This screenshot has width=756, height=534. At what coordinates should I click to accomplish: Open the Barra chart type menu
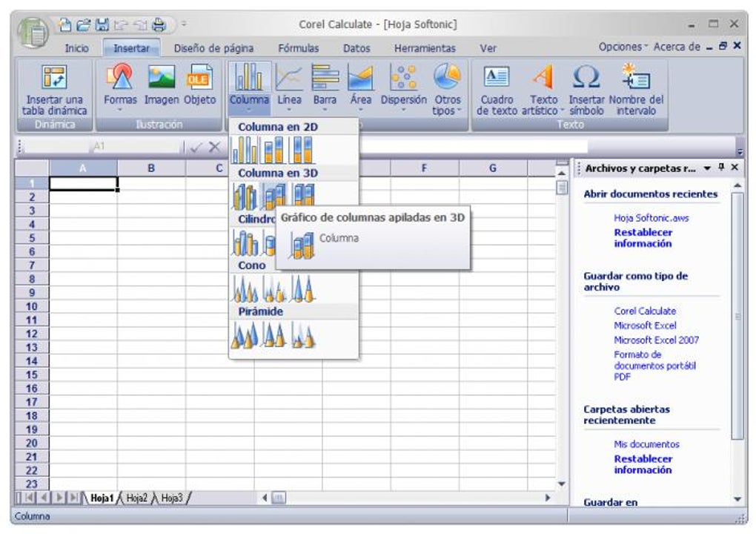tap(325, 88)
